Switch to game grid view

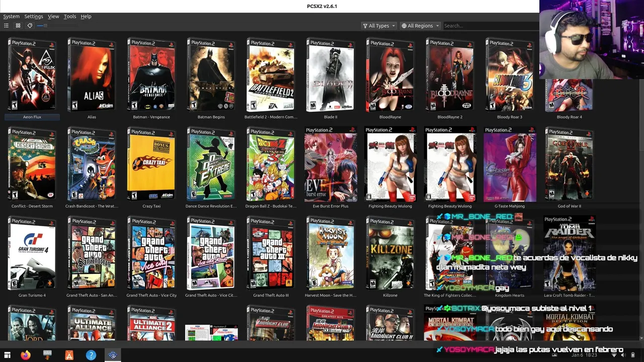[x=18, y=26]
